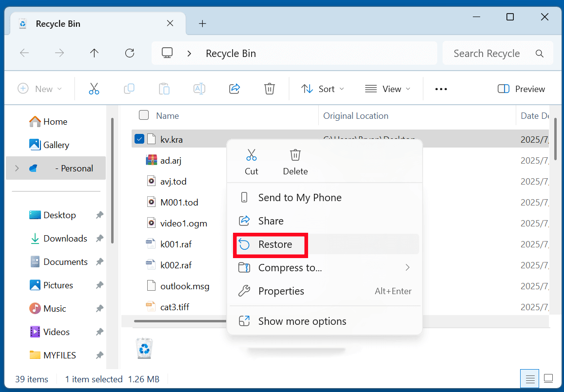564x392 pixels.
Task: Switch to thumbnails view icon in status bar
Action: tap(548, 379)
